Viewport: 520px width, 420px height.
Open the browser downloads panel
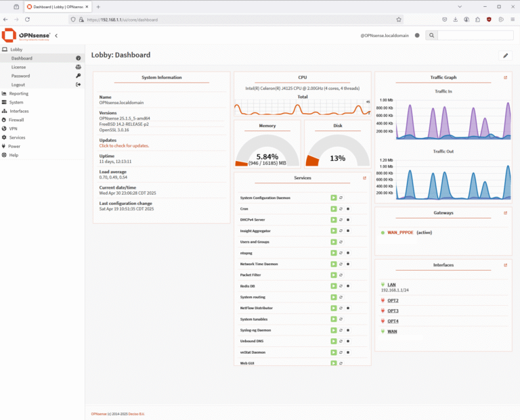455,20
